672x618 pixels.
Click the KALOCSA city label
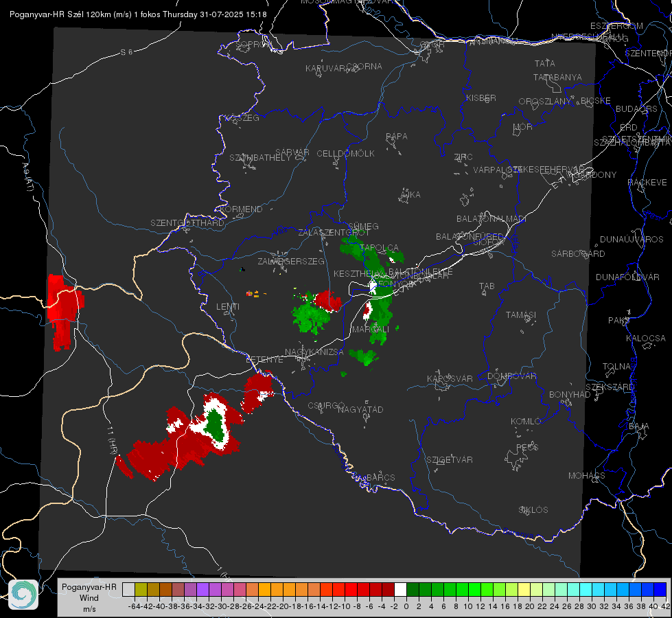tap(645, 339)
